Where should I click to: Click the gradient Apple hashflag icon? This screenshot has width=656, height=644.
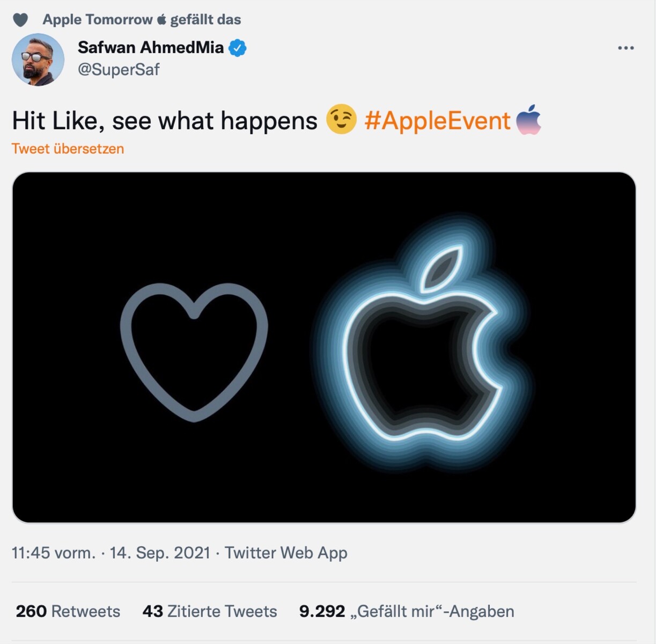[x=528, y=120]
